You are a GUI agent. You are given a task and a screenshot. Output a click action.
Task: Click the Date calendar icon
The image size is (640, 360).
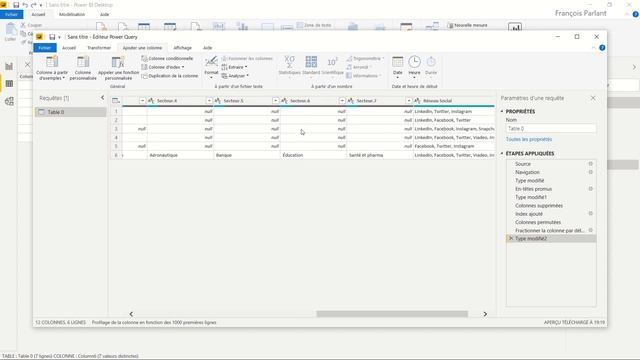pyautogui.click(x=397, y=62)
